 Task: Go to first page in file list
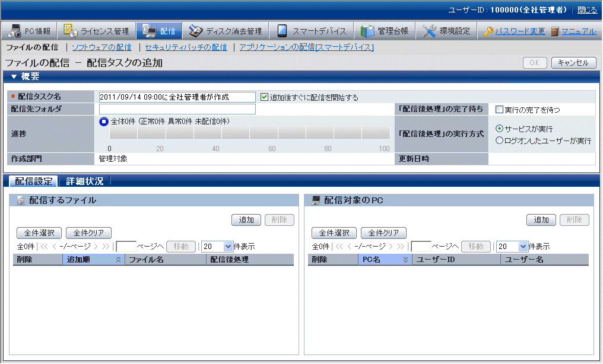(45, 247)
